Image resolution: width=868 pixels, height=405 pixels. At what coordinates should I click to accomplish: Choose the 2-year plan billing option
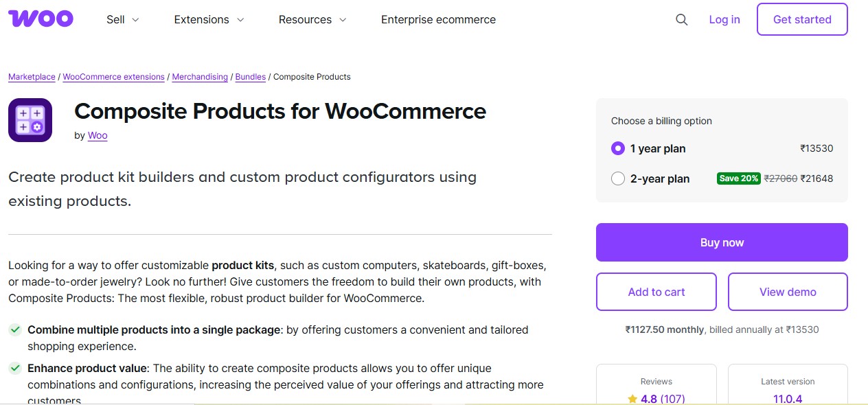coord(618,178)
